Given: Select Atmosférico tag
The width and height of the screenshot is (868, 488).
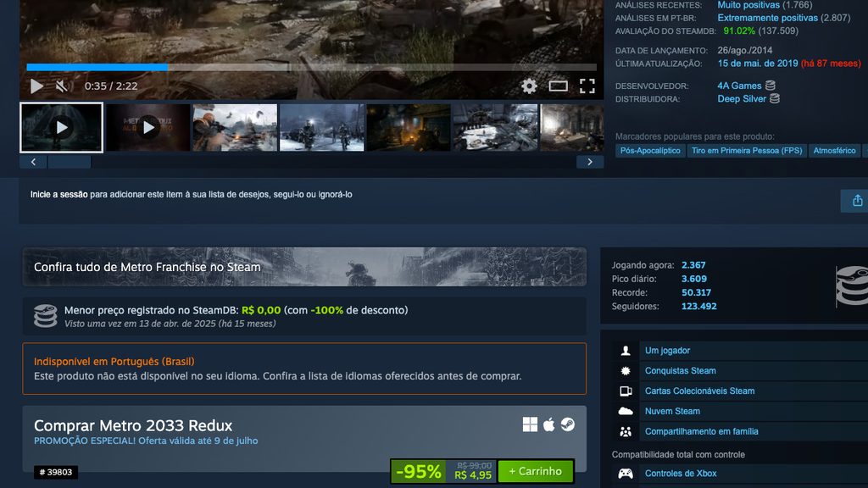Looking at the screenshot, I should pyautogui.click(x=834, y=151).
